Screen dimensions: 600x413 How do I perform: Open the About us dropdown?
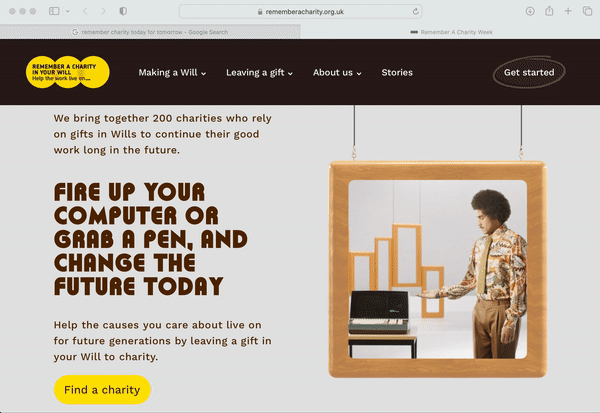337,72
